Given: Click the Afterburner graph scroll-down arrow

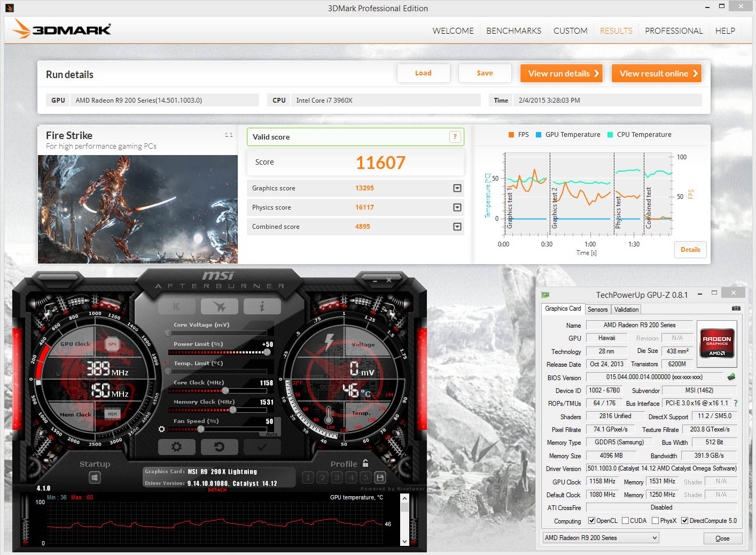Looking at the screenshot, I should pyautogui.click(x=404, y=542).
